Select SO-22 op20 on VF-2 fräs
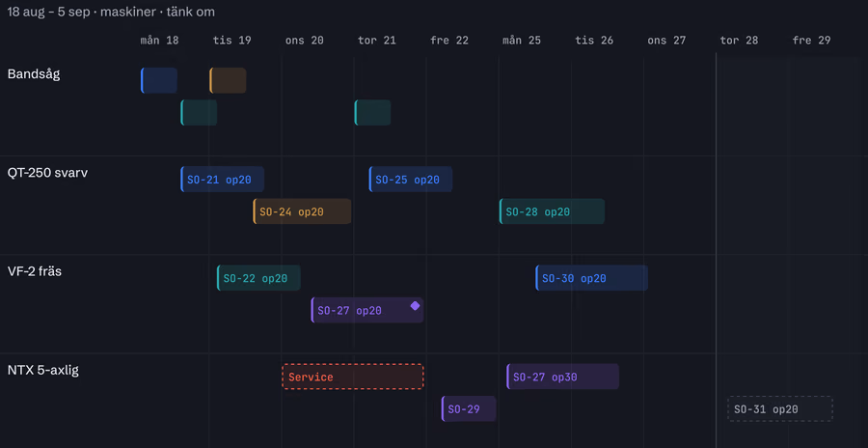868x448 pixels. point(258,278)
